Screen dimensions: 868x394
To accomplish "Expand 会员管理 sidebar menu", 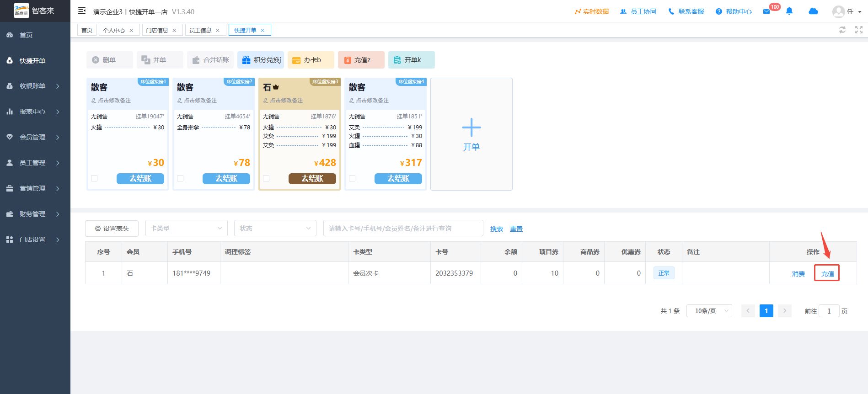I will (x=35, y=137).
